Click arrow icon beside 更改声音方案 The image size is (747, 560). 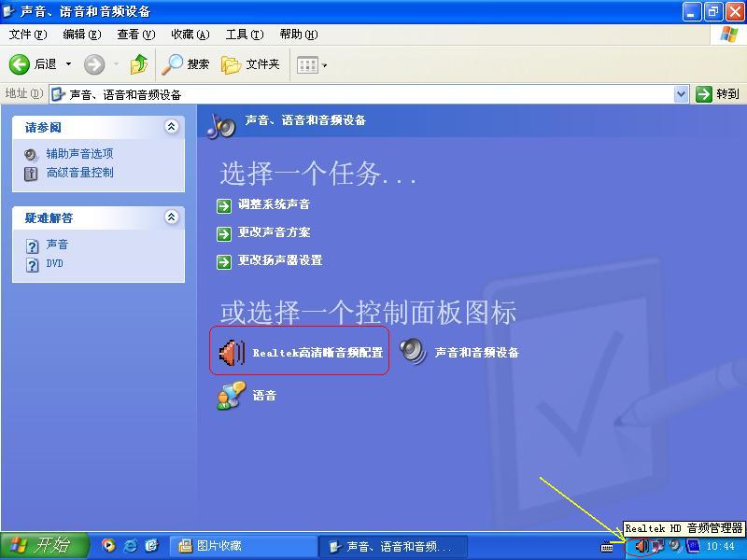pos(224,234)
